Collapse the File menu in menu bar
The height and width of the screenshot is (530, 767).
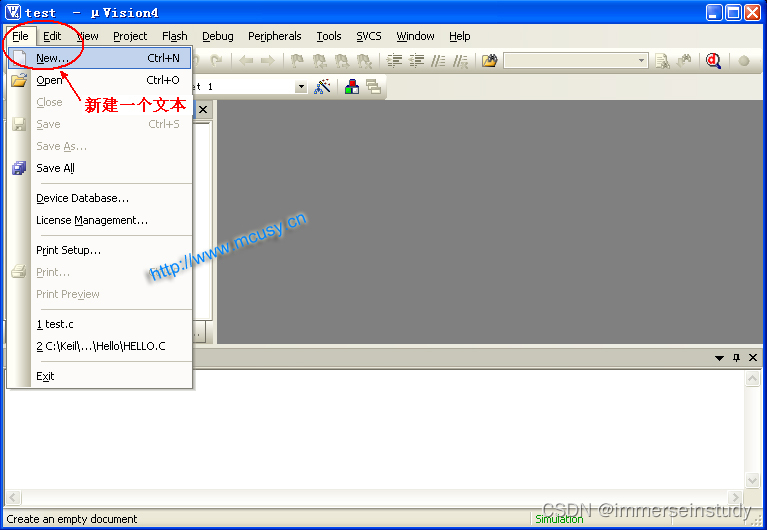[x=20, y=36]
